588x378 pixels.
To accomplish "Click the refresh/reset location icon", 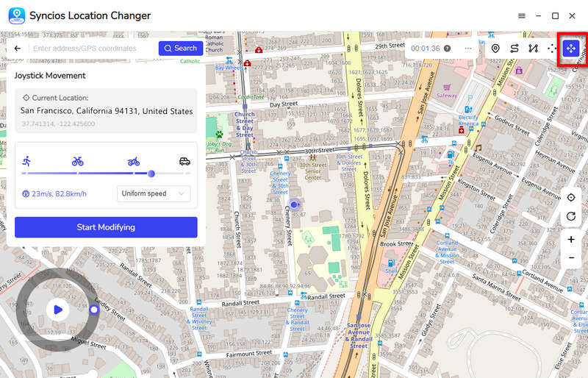I will coord(571,216).
